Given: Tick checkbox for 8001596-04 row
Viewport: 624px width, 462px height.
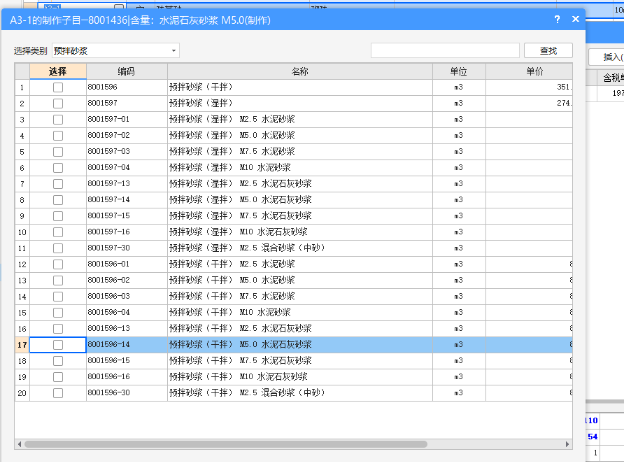Looking at the screenshot, I should (58, 312).
